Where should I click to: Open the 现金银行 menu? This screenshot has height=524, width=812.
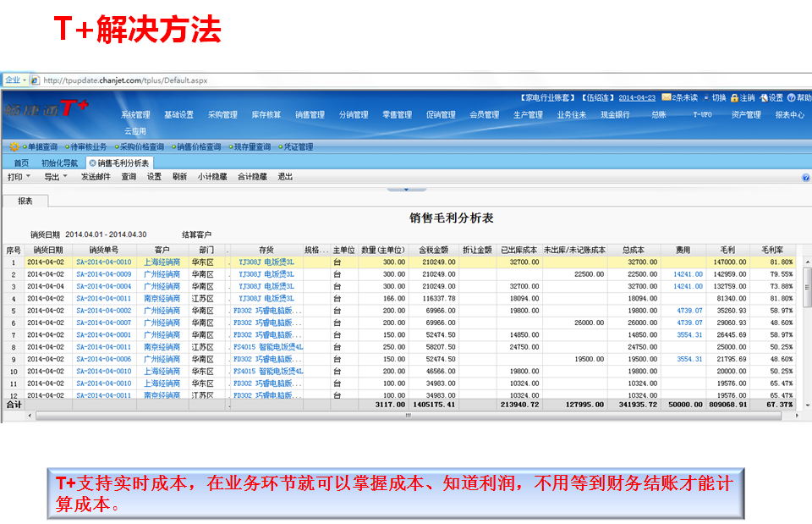point(615,114)
